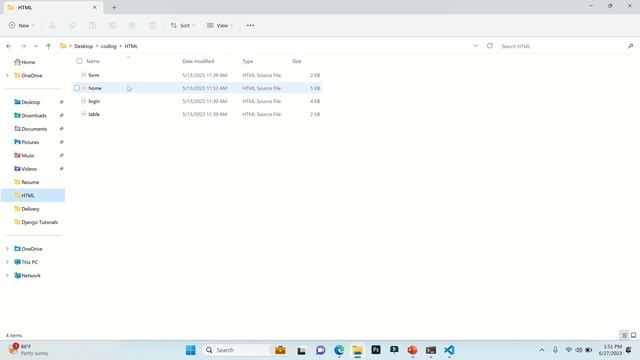Expand the Network node
The width and height of the screenshot is (640, 360).
(x=7, y=276)
